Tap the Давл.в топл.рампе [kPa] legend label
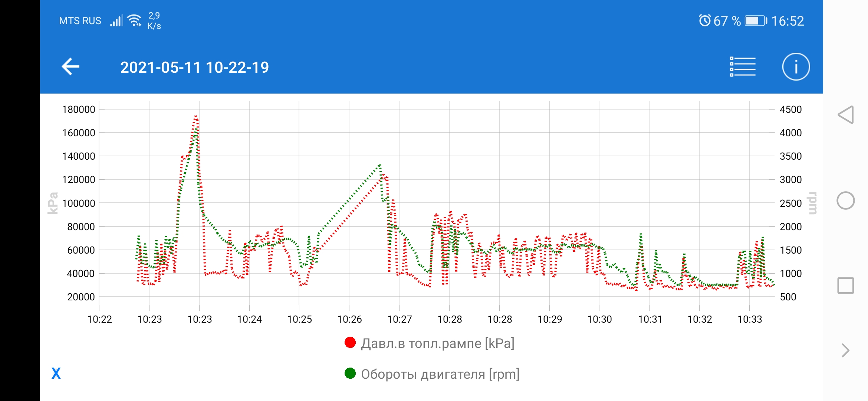Image resolution: width=868 pixels, height=401 pixels. point(437,343)
